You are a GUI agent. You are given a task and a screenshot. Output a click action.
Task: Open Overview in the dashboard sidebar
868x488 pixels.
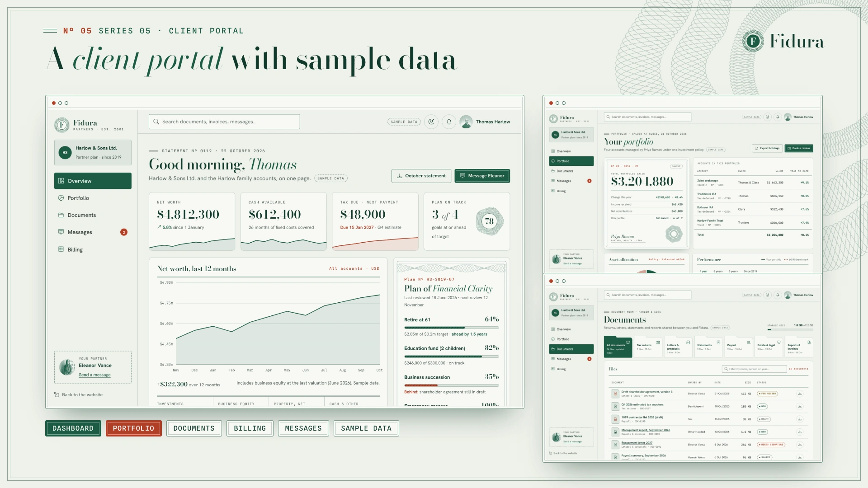click(93, 181)
